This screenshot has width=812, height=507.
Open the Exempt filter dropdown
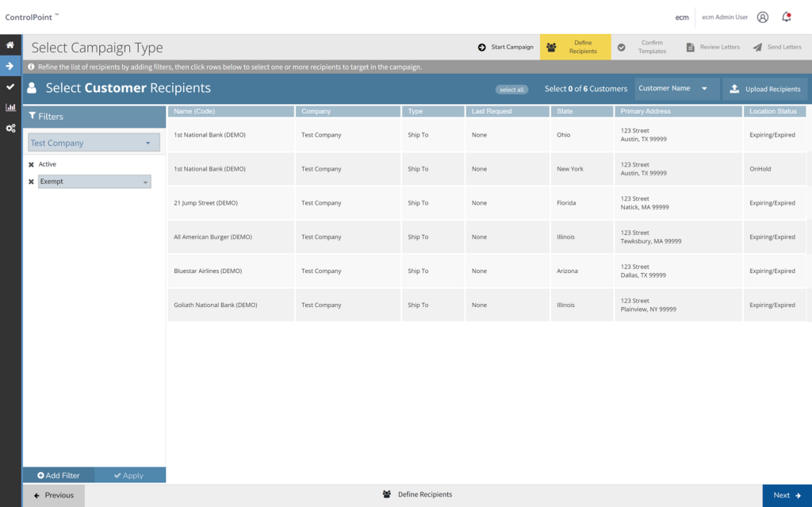(x=94, y=182)
